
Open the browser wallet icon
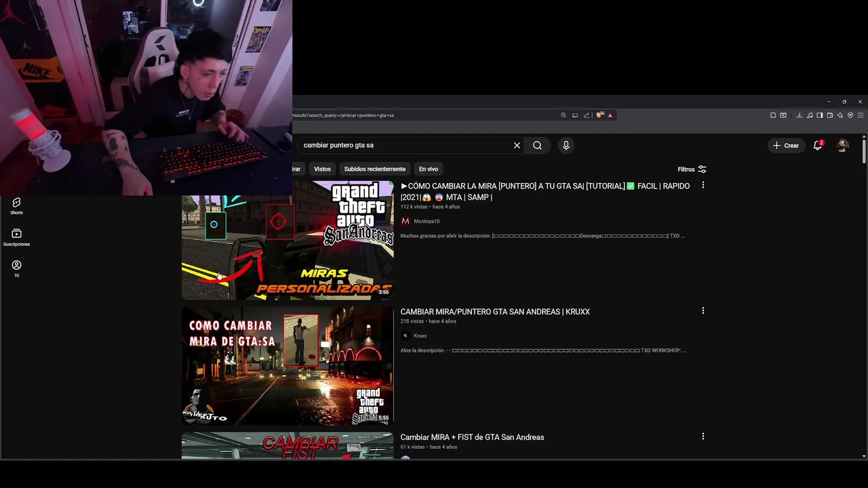[829, 115]
